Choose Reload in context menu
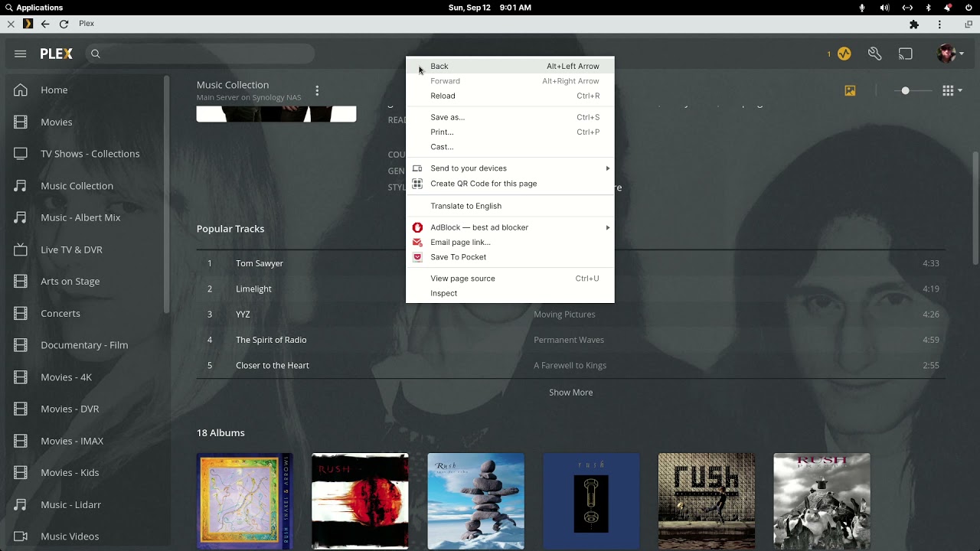The height and width of the screenshot is (551, 980). point(510,96)
